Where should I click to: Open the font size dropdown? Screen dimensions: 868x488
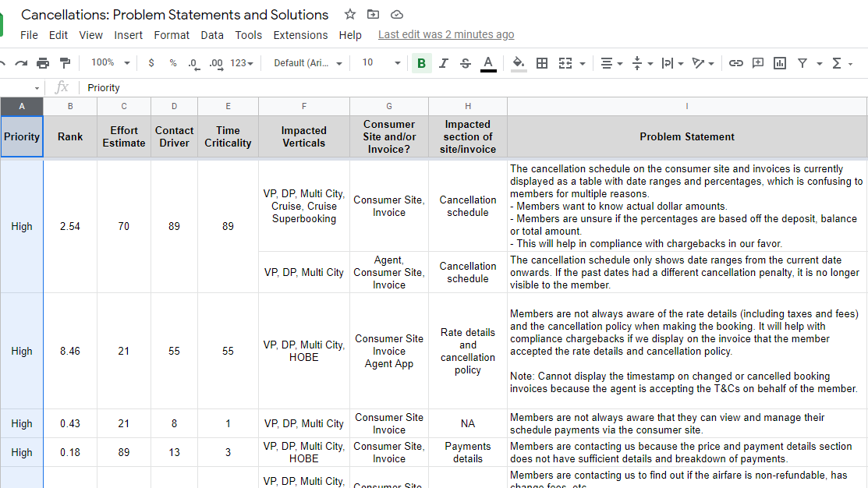click(x=381, y=62)
